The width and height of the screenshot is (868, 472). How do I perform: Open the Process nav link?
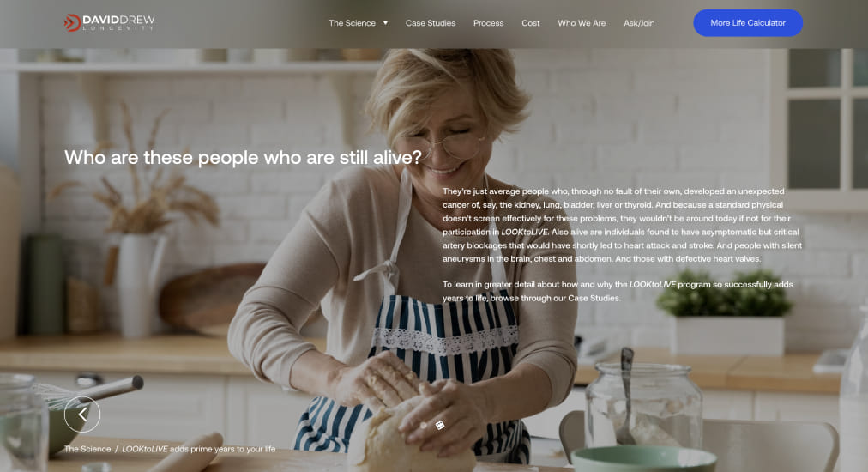(x=488, y=23)
